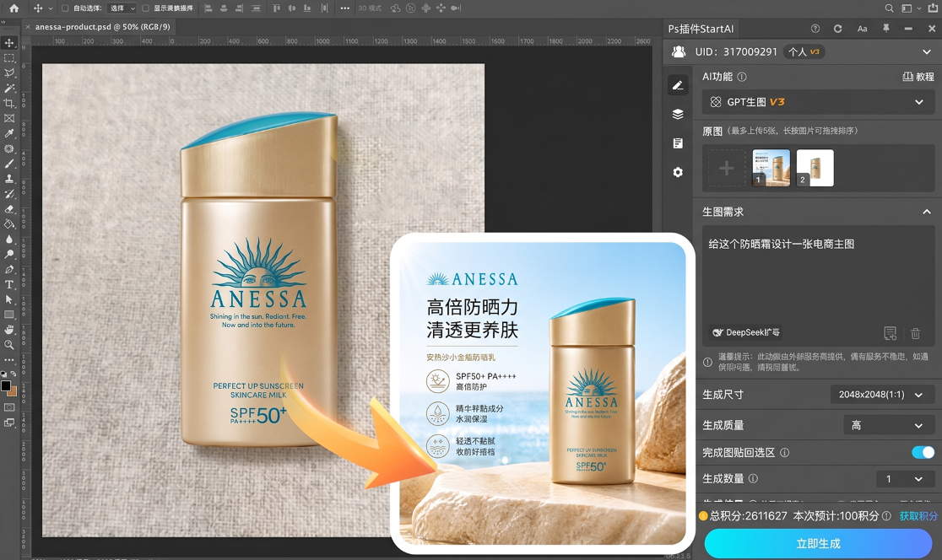The height and width of the screenshot is (560, 942).
Task: Open the 2048x2048(1:1) size dropdown
Action: 880,395
